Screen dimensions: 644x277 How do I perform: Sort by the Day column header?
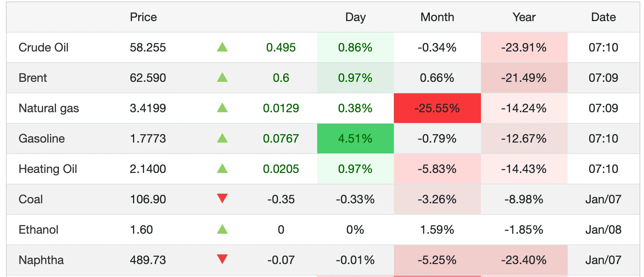[x=355, y=17]
